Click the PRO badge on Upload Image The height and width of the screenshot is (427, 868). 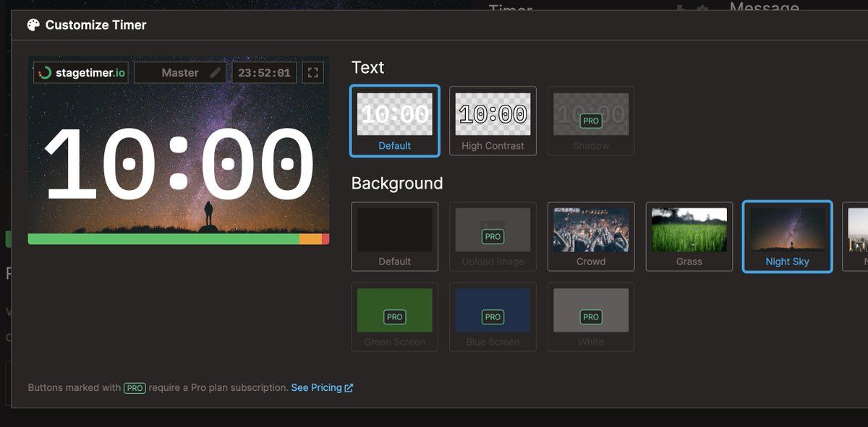click(493, 236)
